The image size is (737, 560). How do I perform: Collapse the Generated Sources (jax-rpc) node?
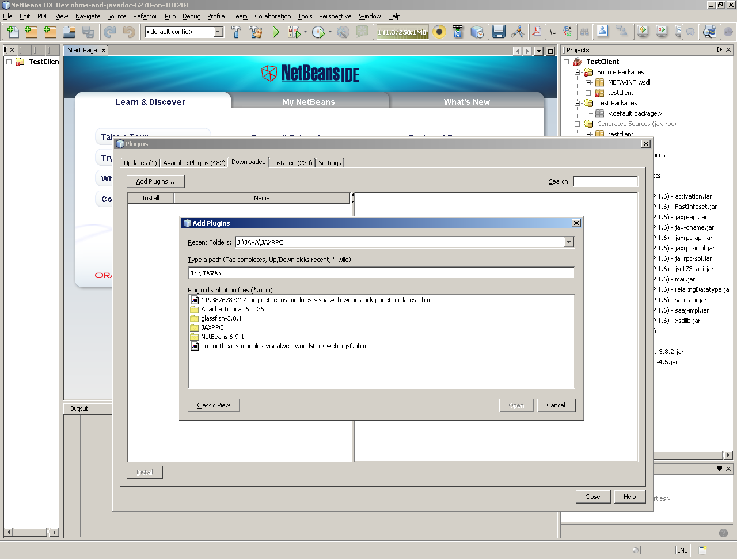[578, 124]
